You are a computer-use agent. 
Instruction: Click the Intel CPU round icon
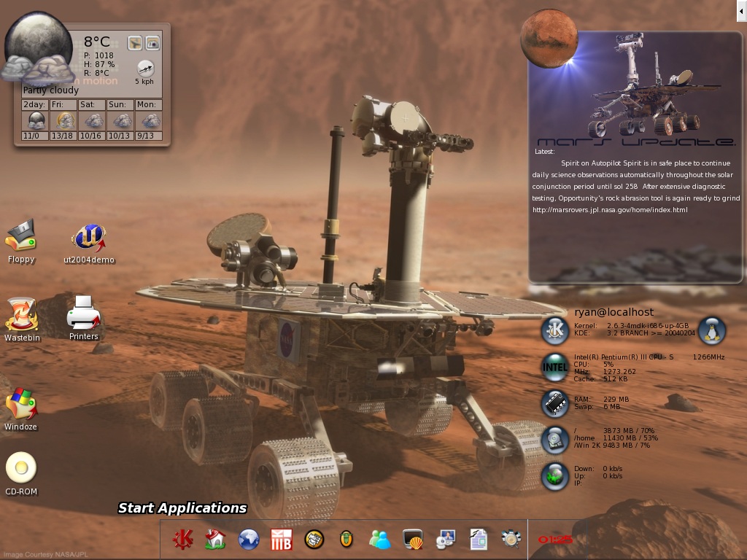555,367
